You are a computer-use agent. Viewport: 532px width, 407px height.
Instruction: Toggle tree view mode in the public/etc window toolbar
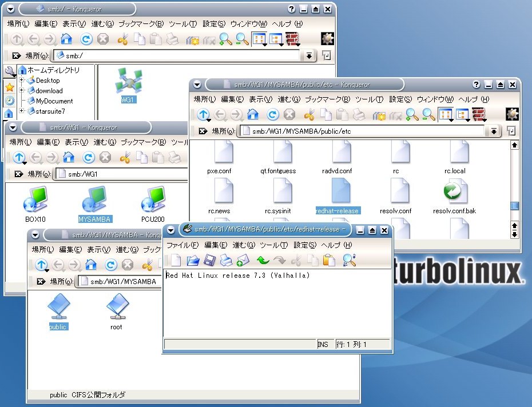click(x=463, y=115)
